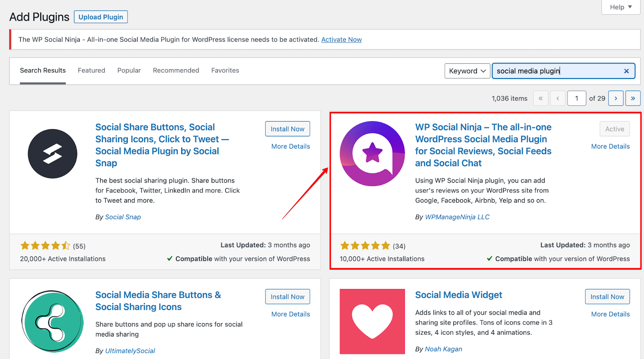644x359 pixels.
Task: Open More Details for WP Social Ninja
Action: click(x=610, y=146)
